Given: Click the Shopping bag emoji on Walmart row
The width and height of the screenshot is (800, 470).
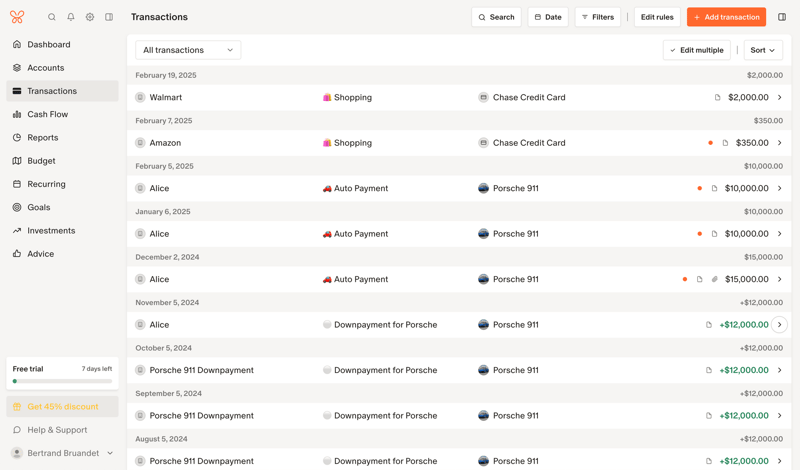Looking at the screenshot, I should click(x=327, y=97).
